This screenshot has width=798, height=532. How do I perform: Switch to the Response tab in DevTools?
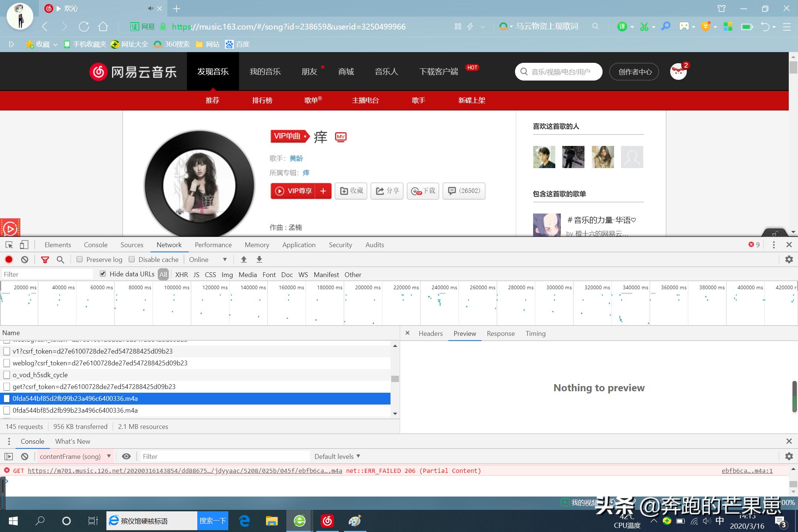[501, 333]
